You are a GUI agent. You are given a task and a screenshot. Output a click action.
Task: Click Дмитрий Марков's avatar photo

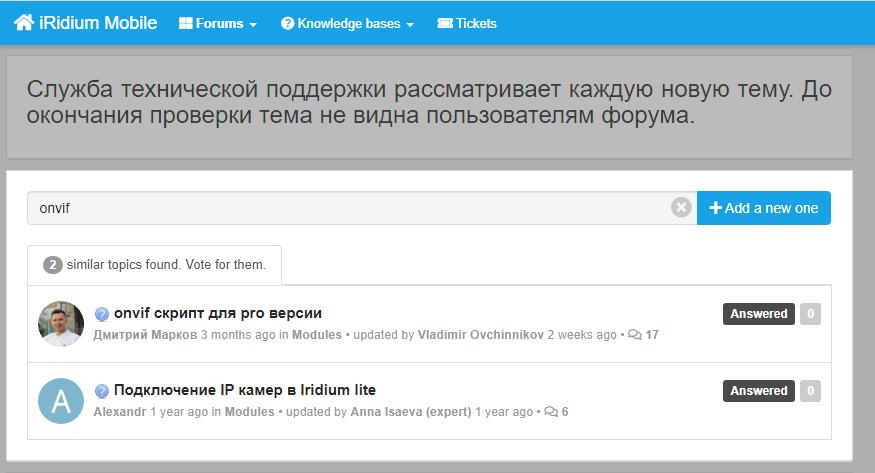(61, 324)
